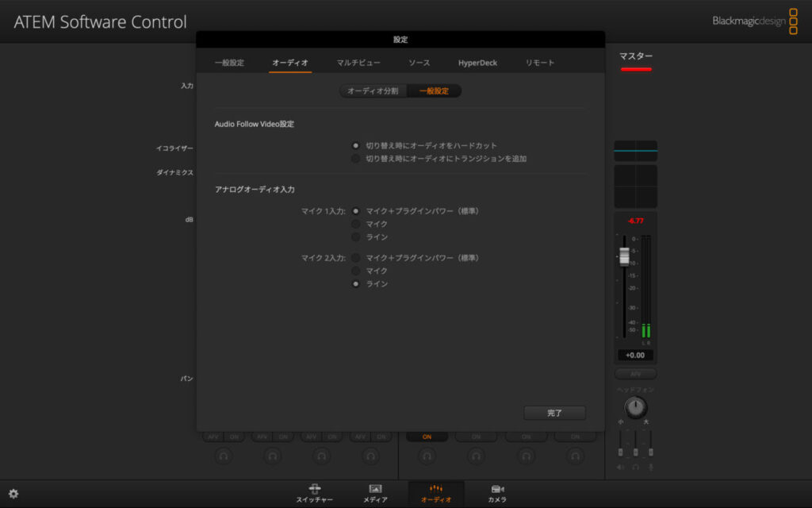Set Mic 1 input to マイク+プラグインパワー
The height and width of the screenshot is (508, 812).
coord(355,211)
